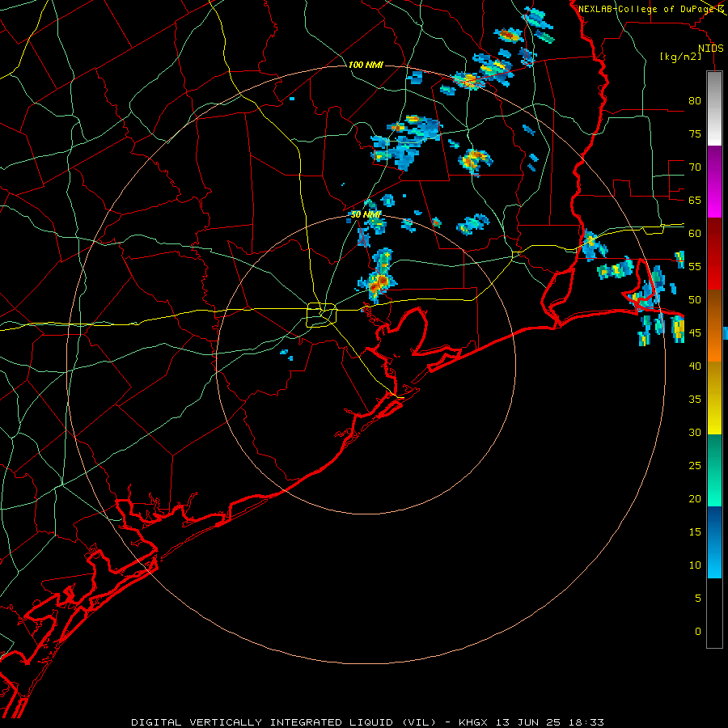Pick the magenta-purple segment of color bar
This screenshot has width=728, height=728.
click(714, 181)
